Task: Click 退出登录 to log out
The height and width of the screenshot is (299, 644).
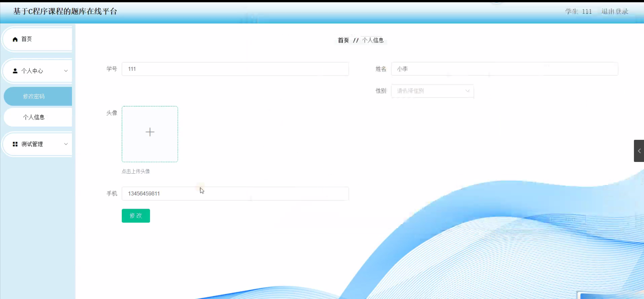Action: point(615,12)
